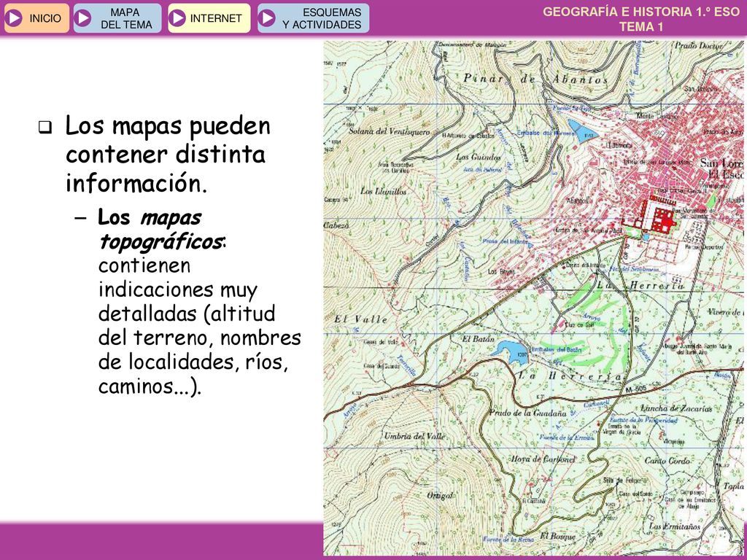
Task: Click the header title GEOGRAFÍA E HISTORIA 1.º ESO
Action: (641, 12)
